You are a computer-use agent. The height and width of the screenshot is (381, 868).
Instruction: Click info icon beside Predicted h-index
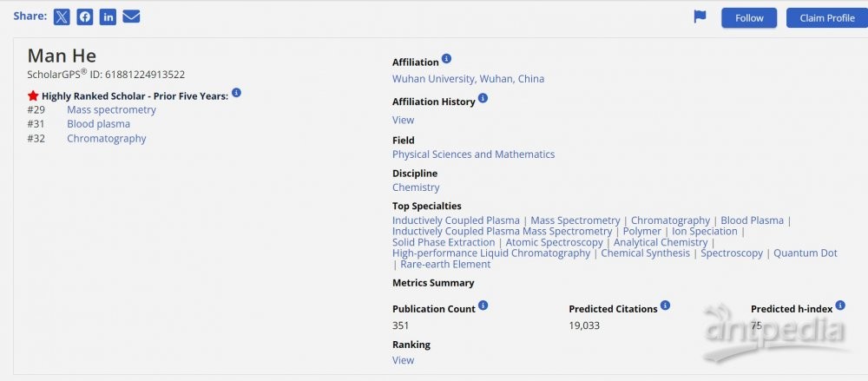[x=840, y=305]
